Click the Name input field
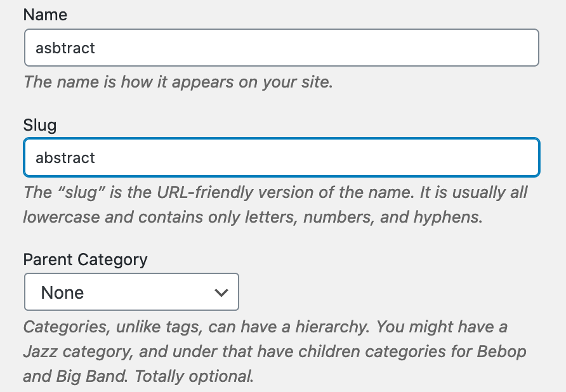 click(x=281, y=48)
